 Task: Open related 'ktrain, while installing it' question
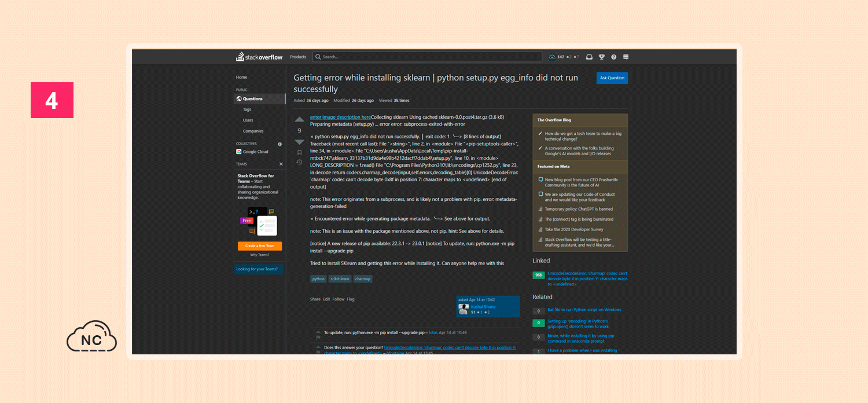[x=581, y=338]
